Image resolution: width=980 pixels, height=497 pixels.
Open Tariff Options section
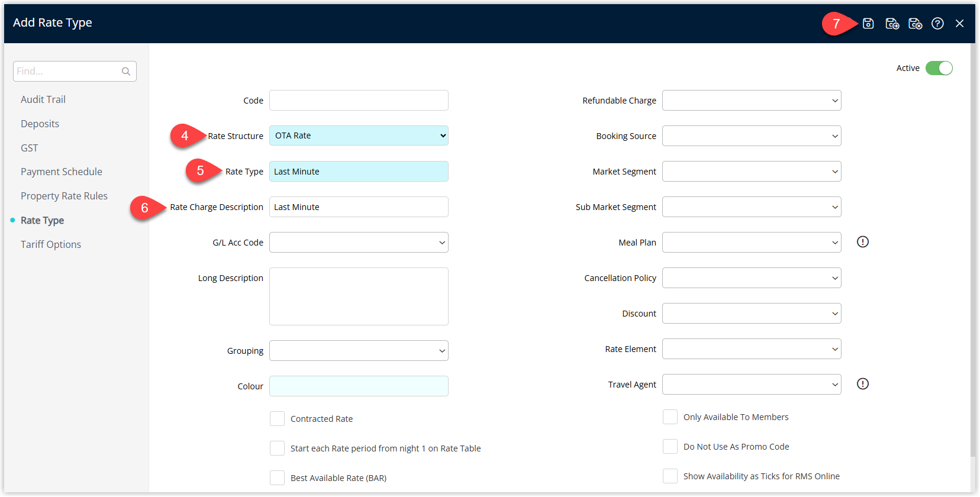(51, 244)
